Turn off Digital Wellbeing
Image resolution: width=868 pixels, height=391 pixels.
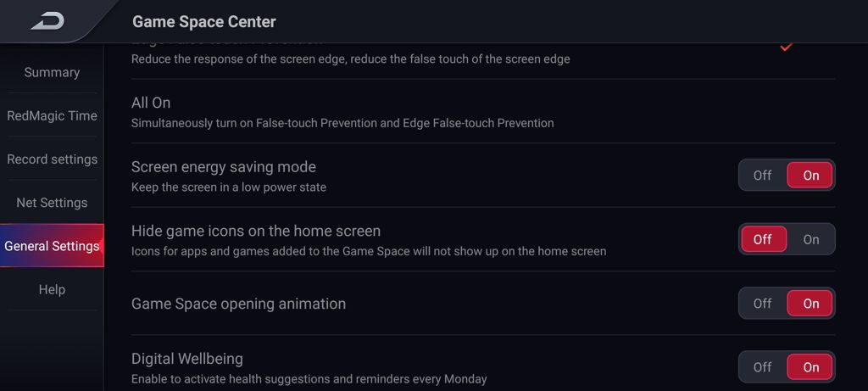click(x=762, y=367)
